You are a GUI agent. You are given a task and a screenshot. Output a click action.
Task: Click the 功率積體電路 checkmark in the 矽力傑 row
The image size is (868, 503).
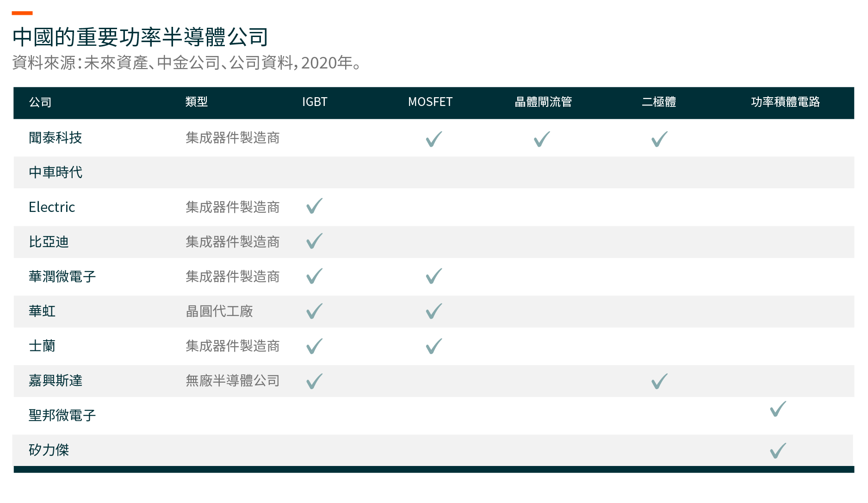(778, 451)
